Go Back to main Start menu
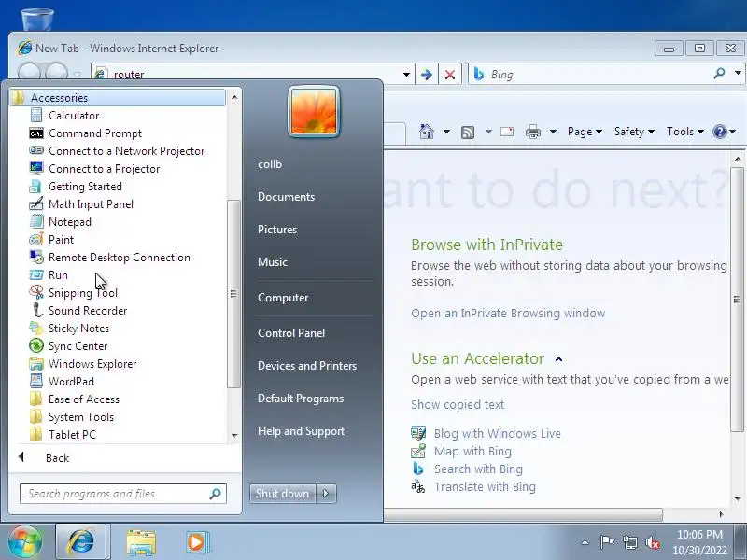 57,457
